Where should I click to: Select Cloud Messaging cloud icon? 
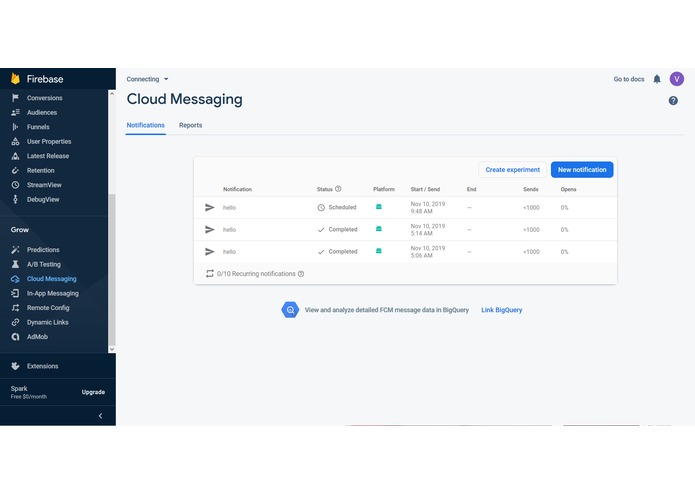[16, 279]
